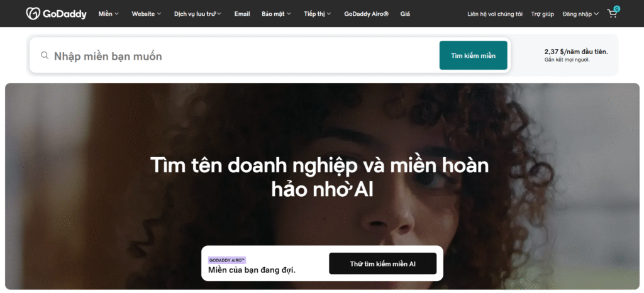Open the Email menu item
The width and height of the screenshot is (644, 293).
click(242, 13)
